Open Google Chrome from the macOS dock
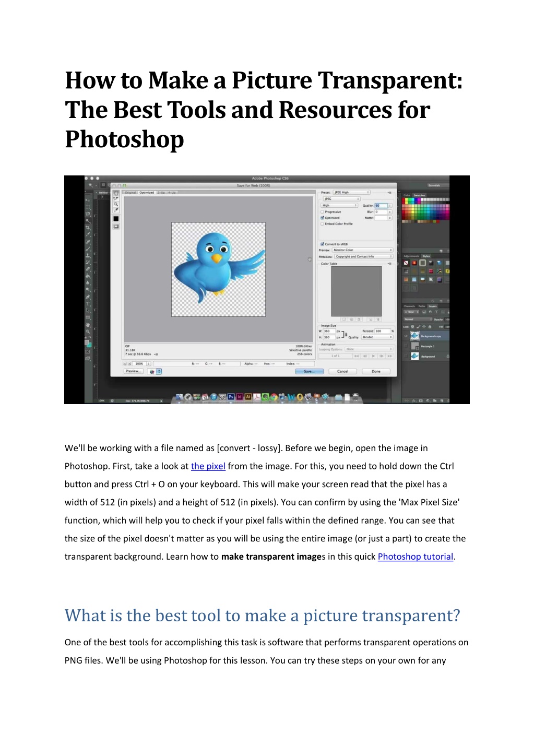 pos(274,397)
